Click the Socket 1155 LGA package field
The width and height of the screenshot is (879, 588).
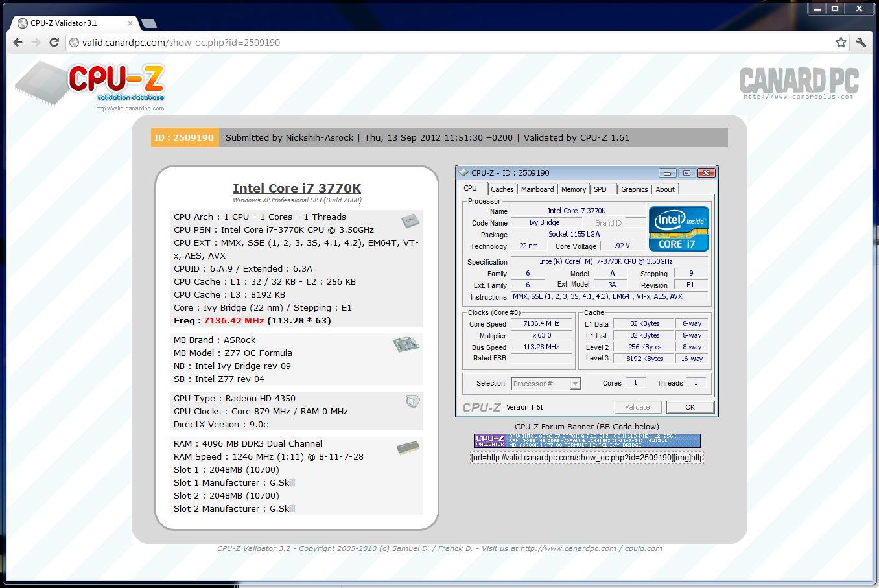pyautogui.click(x=578, y=234)
